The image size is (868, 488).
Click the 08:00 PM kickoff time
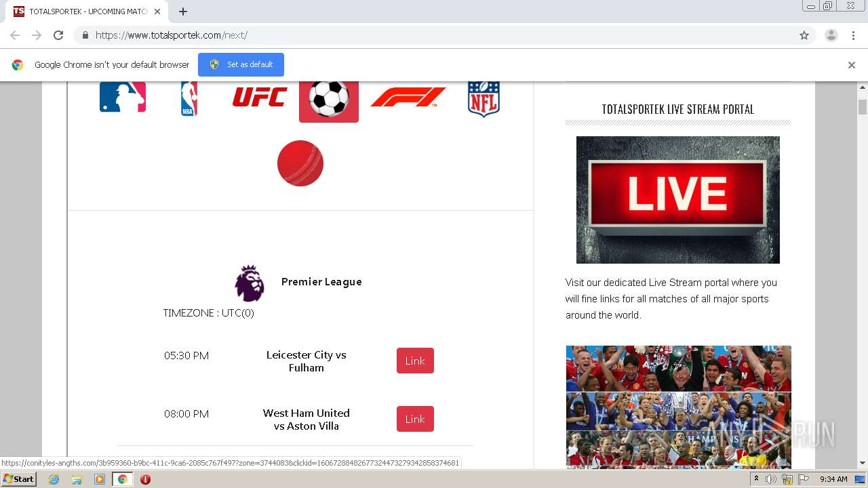pyautogui.click(x=186, y=413)
